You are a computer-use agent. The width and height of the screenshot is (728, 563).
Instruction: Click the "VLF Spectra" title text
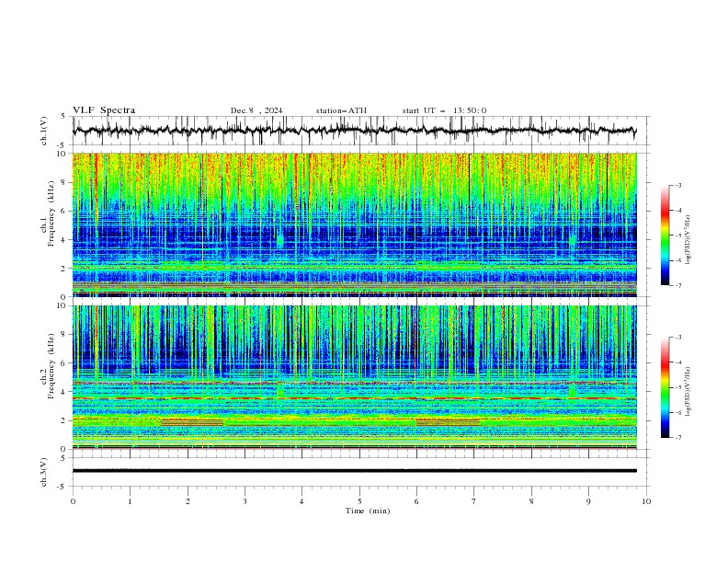click(104, 110)
